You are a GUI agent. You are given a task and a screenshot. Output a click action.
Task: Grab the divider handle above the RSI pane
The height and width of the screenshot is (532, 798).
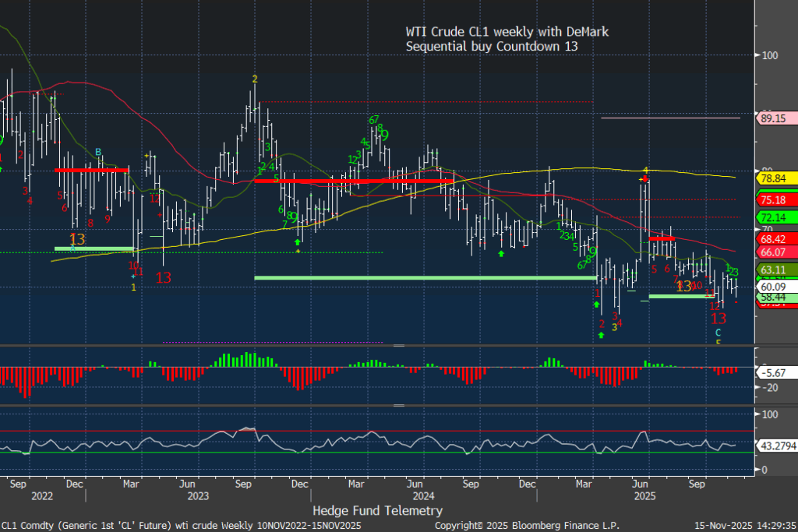(398, 405)
